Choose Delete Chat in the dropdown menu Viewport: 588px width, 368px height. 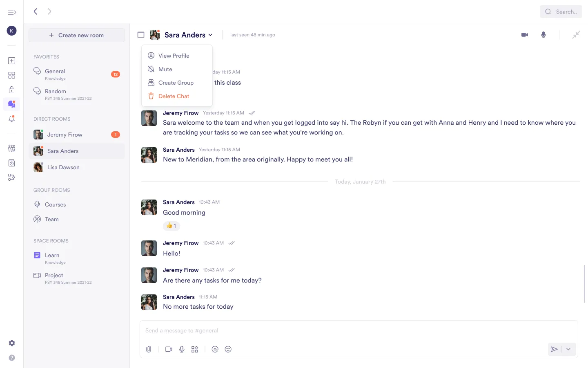pos(174,96)
